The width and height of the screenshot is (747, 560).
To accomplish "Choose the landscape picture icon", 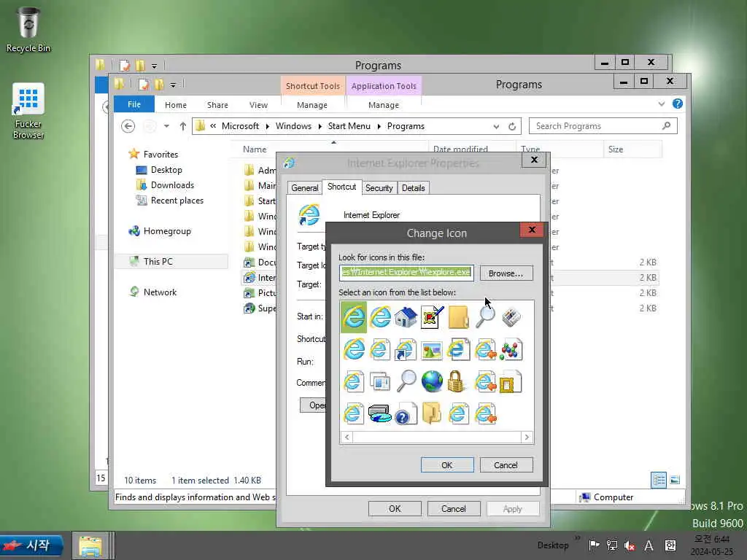I will click(432, 351).
